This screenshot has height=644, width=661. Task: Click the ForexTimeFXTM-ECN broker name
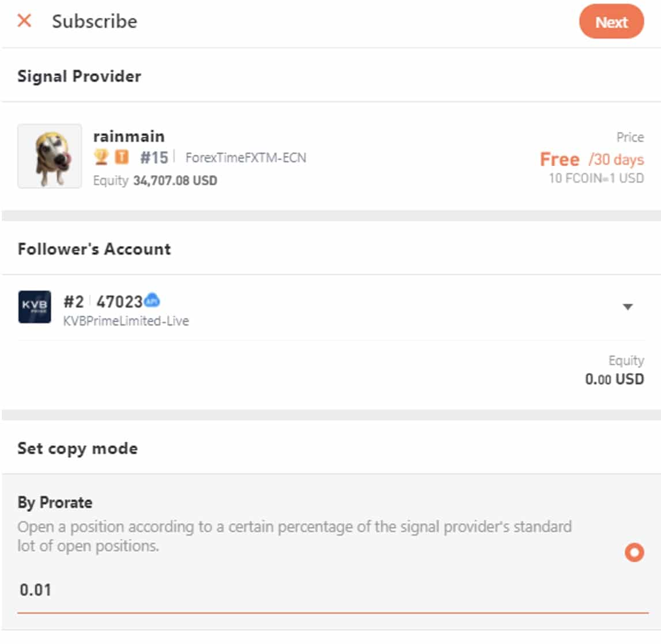(x=246, y=157)
